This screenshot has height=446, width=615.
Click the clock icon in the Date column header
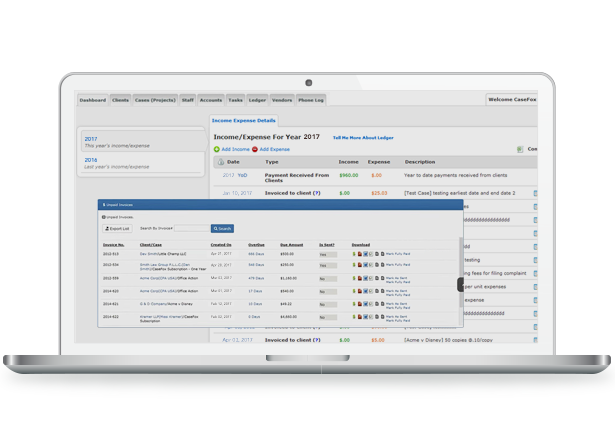click(x=220, y=161)
